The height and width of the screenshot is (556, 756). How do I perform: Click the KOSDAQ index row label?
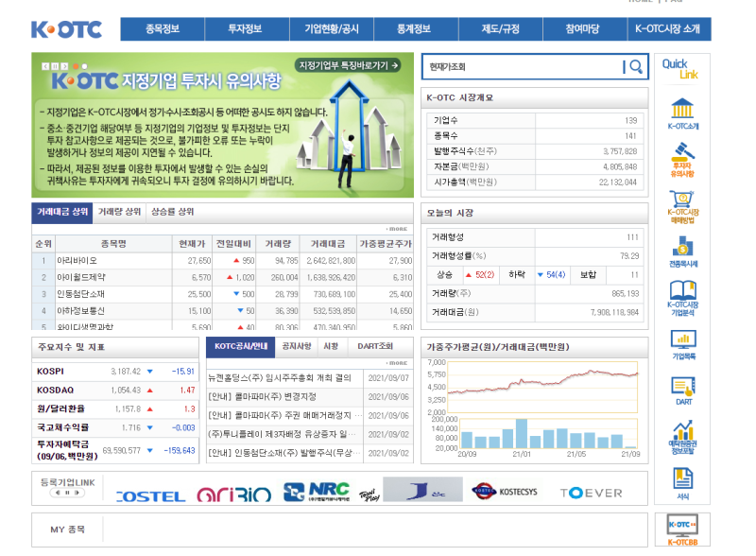(x=56, y=390)
